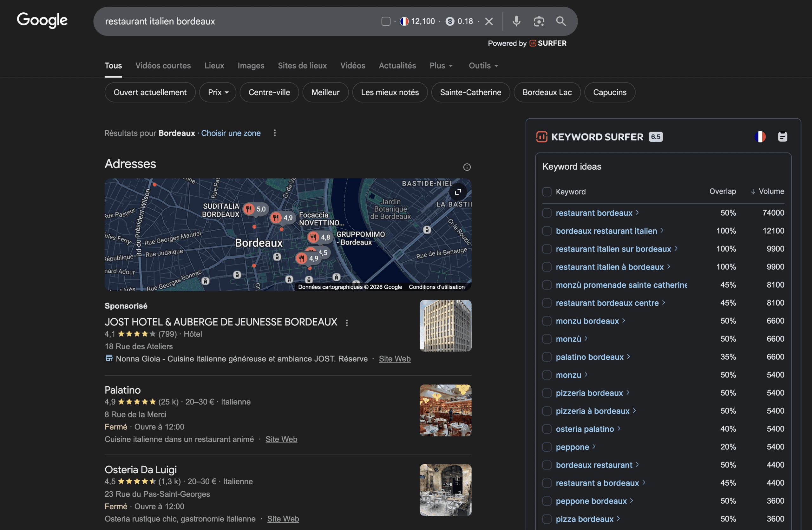Open Palatino's Site Web link
812x530 pixels.
(x=281, y=439)
